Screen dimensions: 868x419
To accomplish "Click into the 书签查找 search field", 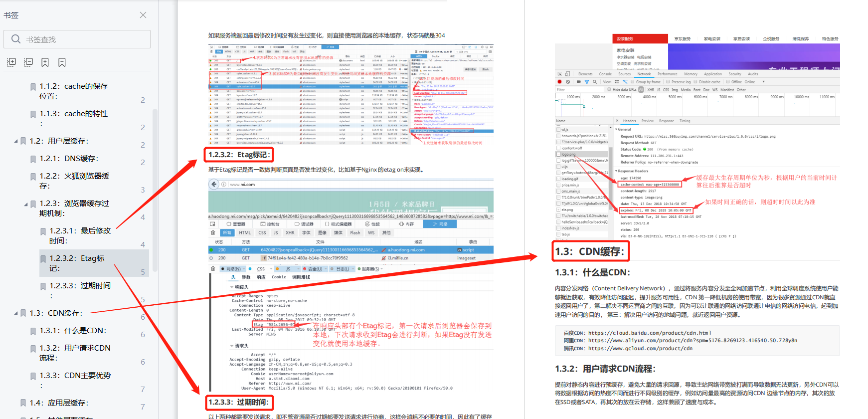I will pos(77,39).
